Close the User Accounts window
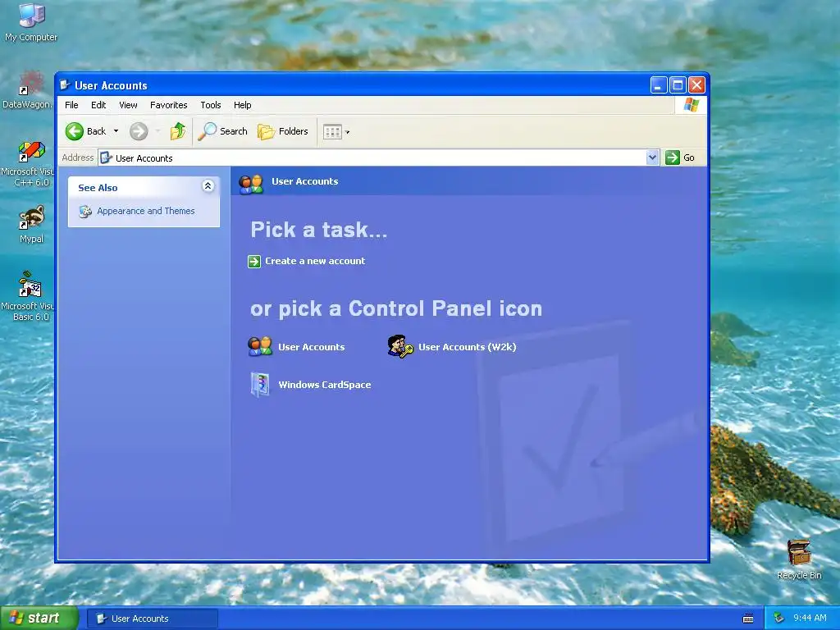 pos(696,85)
